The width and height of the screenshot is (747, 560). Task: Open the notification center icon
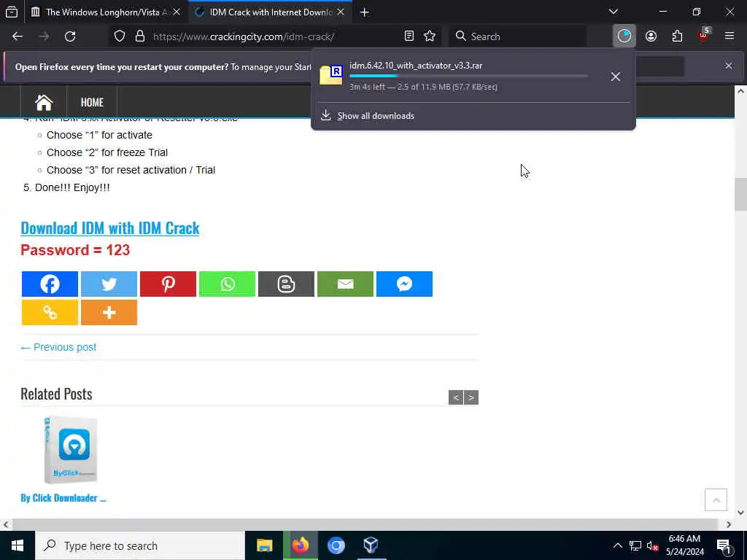[724, 545]
